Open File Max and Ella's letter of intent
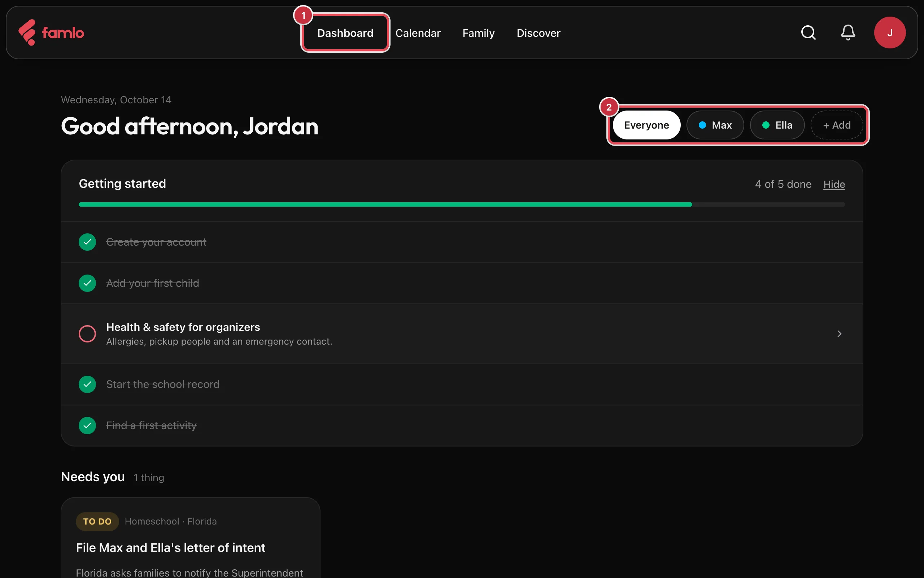Screen dimensions: 924x578 click(170, 548)
